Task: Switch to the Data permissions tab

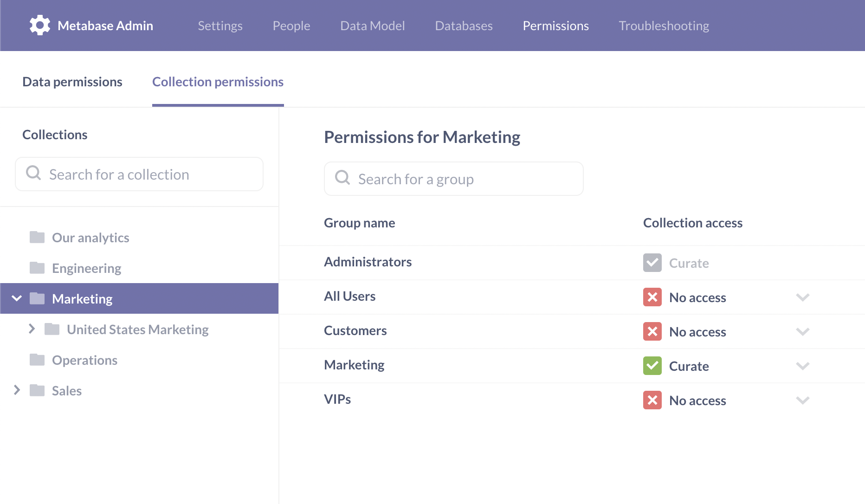Action: (x=72, y=82)
